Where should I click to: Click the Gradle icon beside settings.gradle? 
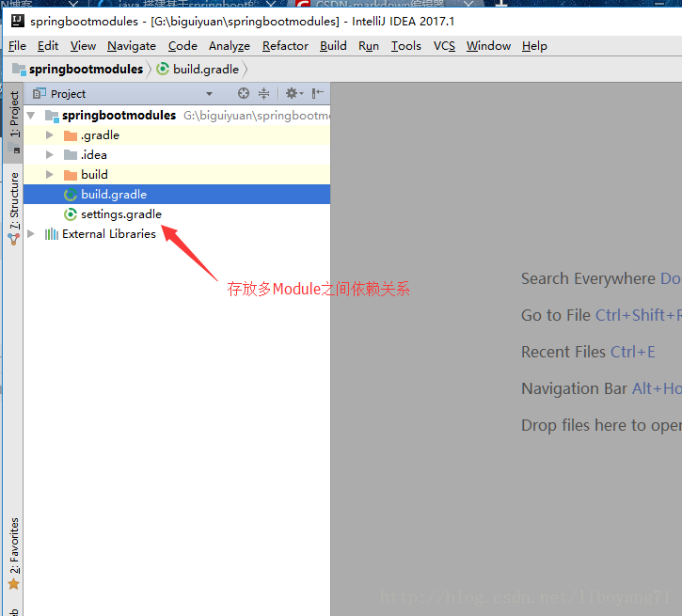point(70,213)
